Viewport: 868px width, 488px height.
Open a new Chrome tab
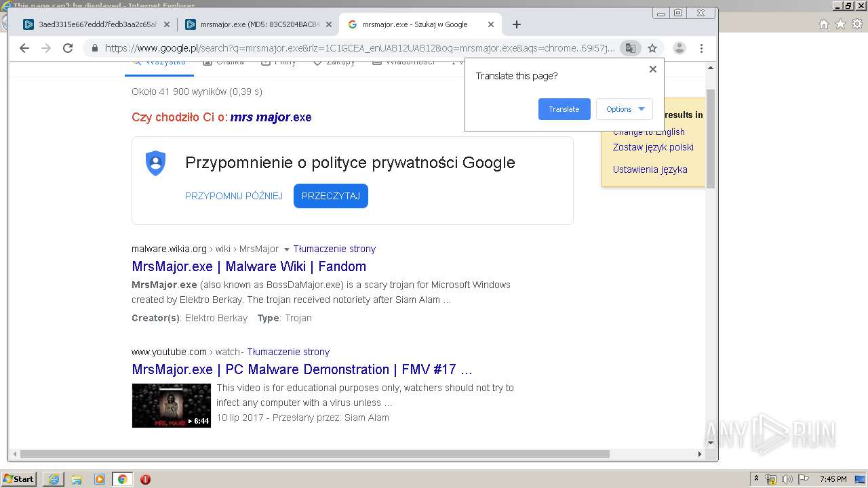(517, 24)
